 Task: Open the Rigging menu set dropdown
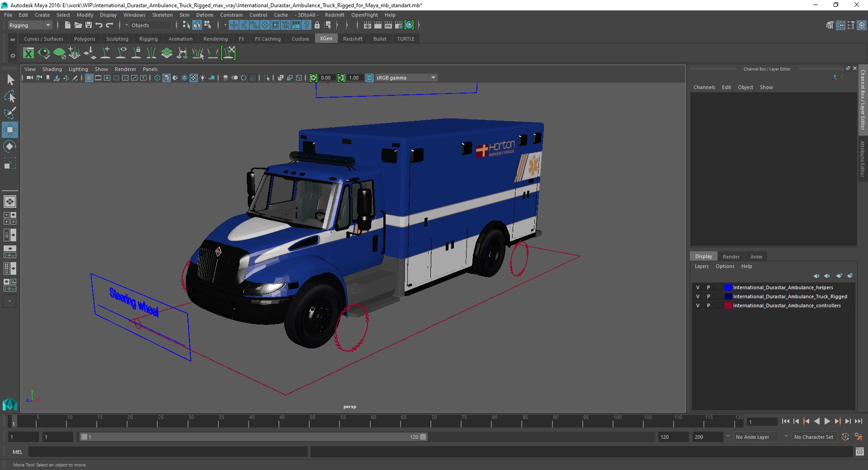[30, 25]
